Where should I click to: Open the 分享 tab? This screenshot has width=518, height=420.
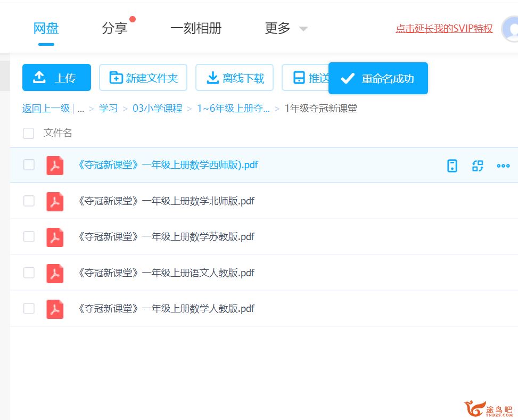tap(114, 28)
